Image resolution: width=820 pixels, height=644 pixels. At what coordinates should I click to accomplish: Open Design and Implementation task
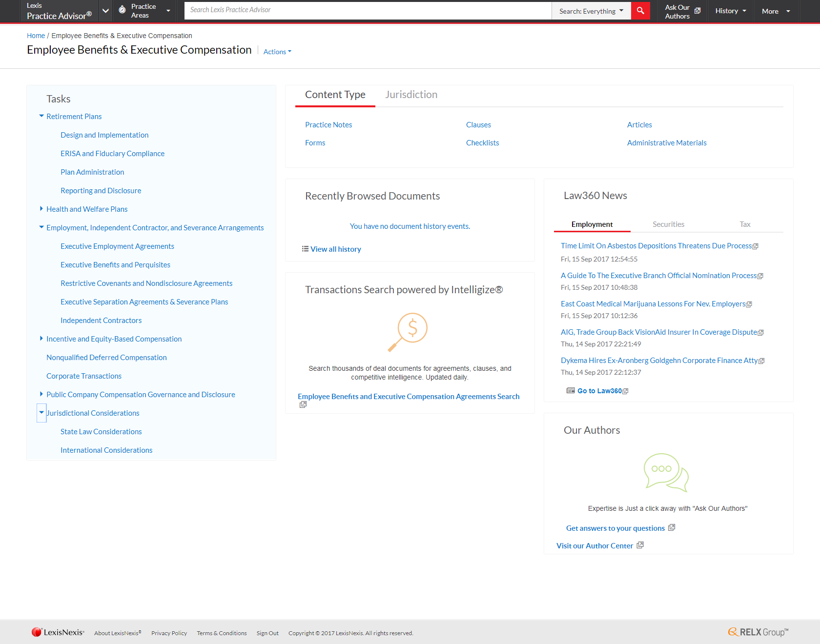(104, 135)
